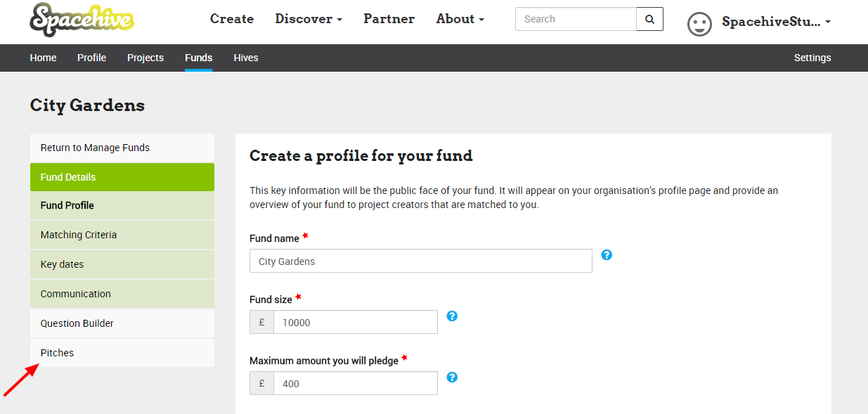Click the Spacehive logo

point(82,19)
